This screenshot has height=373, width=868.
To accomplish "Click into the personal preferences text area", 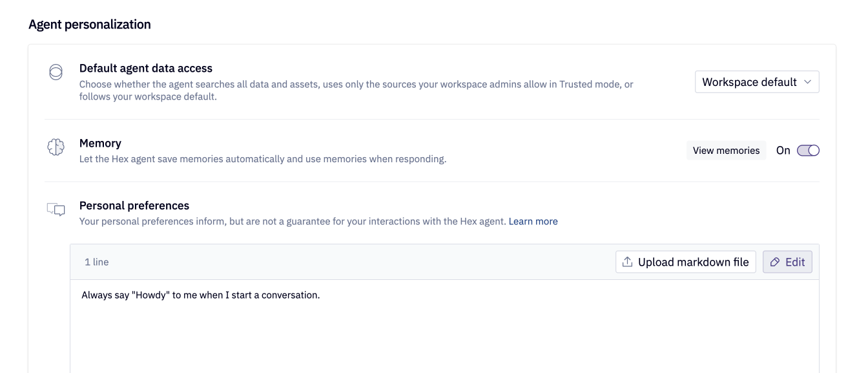I will [x=444, y=326].
